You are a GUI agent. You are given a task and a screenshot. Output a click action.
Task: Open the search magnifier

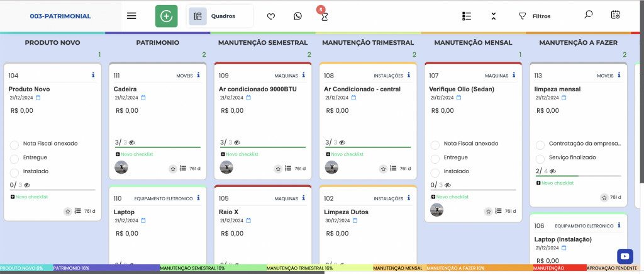(588, 15)
